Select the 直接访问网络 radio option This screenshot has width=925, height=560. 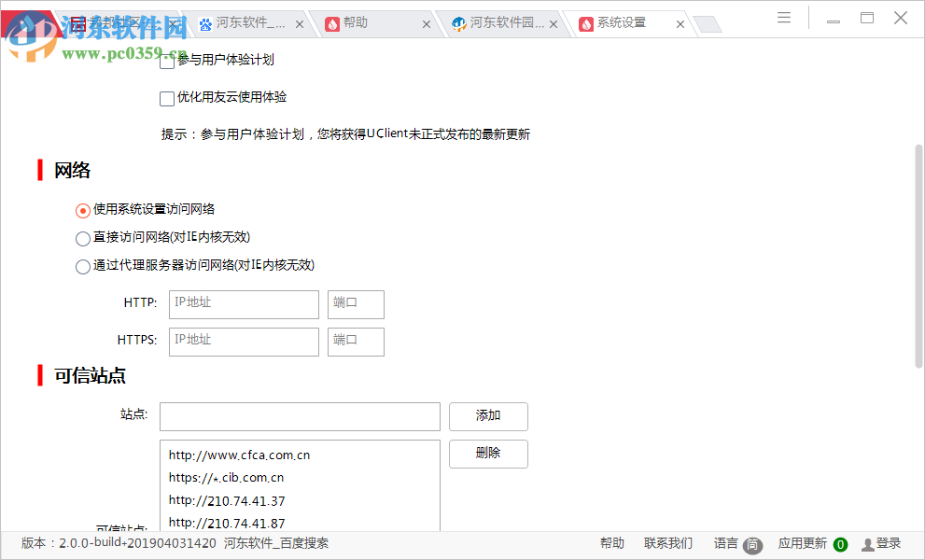click(x=82, y=238)
